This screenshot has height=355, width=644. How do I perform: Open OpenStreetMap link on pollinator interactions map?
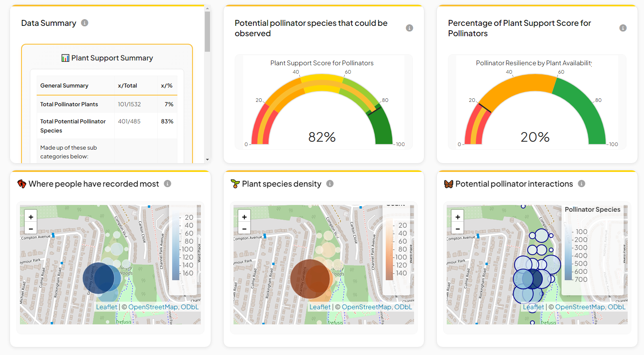pyautogui.click(x=580, y=307)
